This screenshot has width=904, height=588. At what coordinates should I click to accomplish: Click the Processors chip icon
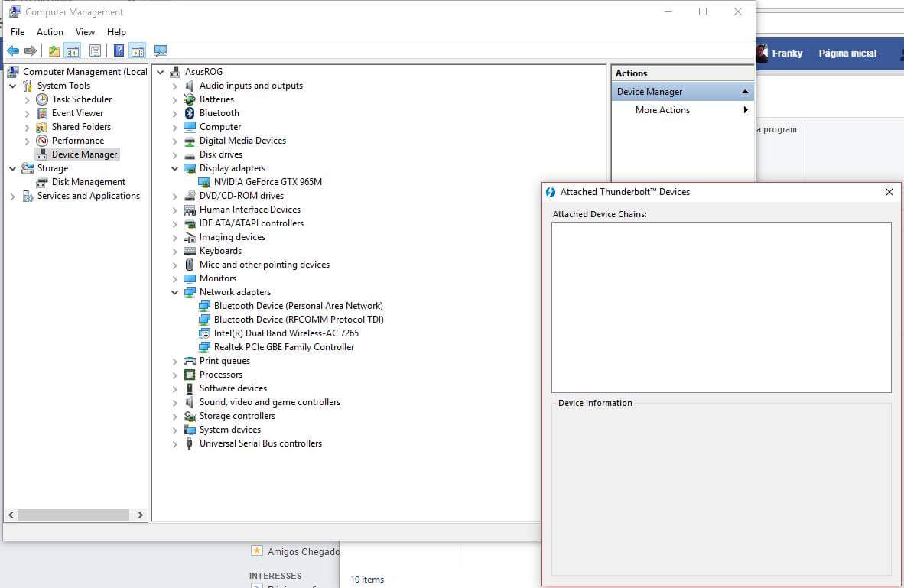(190, 375)
